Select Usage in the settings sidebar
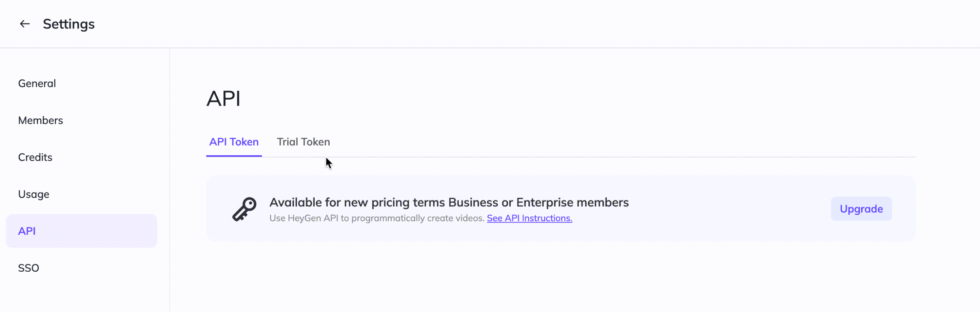 click(33, 194)
